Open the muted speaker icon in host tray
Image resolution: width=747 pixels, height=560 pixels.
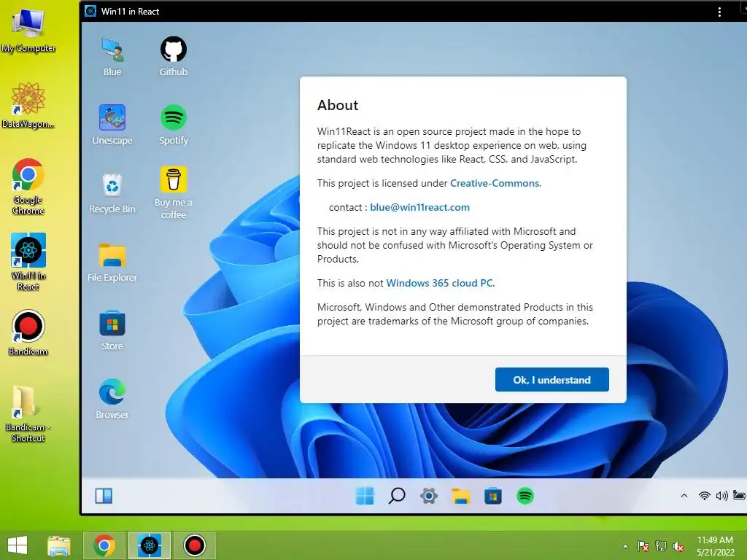pyautogui.click(x=678, y=546)
